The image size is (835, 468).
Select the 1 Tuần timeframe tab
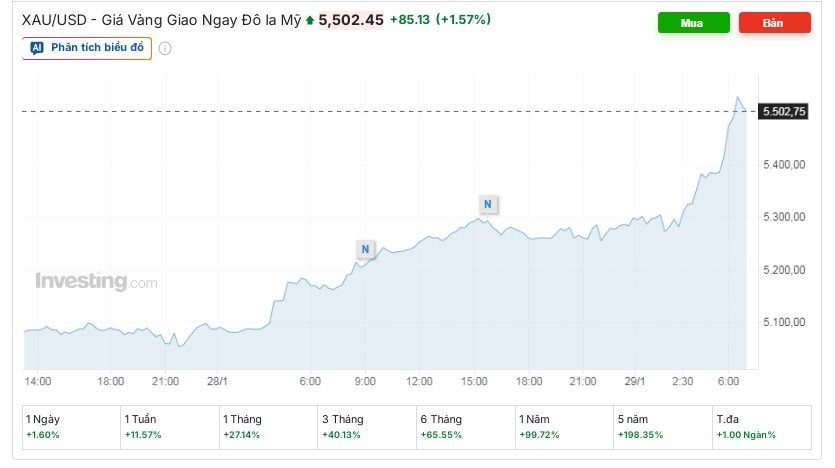167,426
